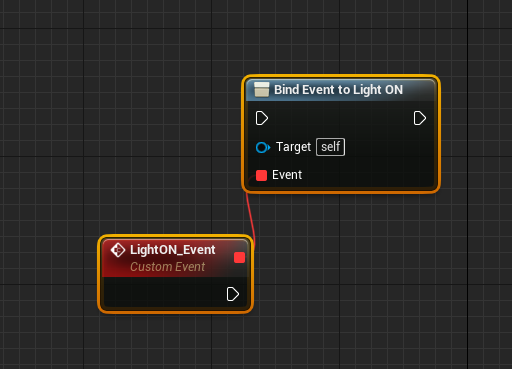Click the blue header bar of Bind Event
The width and height of the screenshot is (512, 369).
[341, 90]
